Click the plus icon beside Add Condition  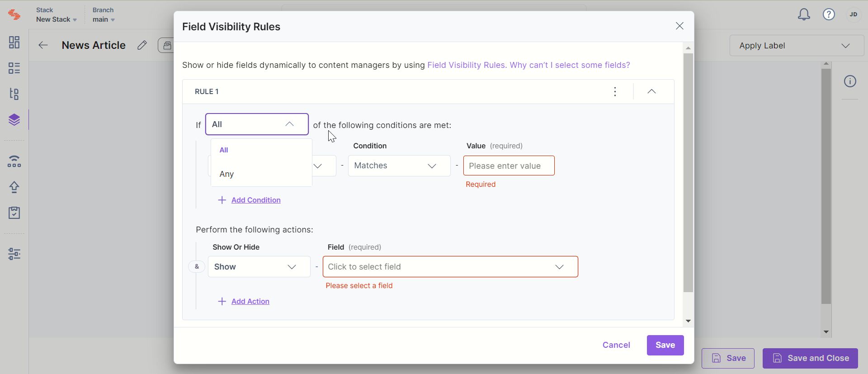[x=222, y=200]
